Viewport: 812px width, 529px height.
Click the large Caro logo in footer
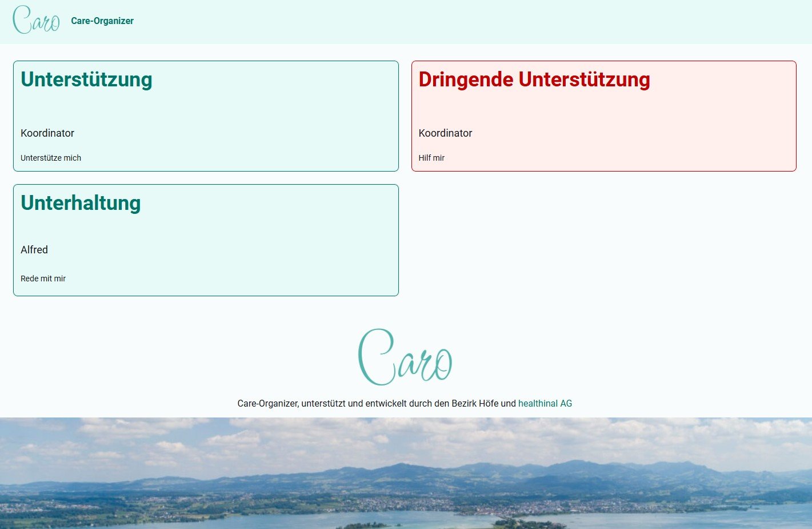(x=405, y=357)
